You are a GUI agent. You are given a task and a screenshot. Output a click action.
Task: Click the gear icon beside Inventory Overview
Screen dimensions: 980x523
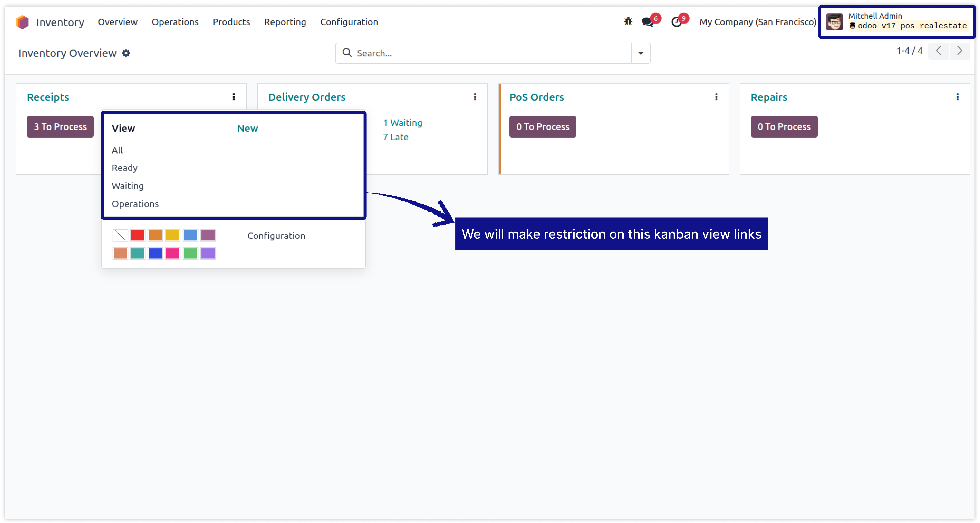[126, 53]
